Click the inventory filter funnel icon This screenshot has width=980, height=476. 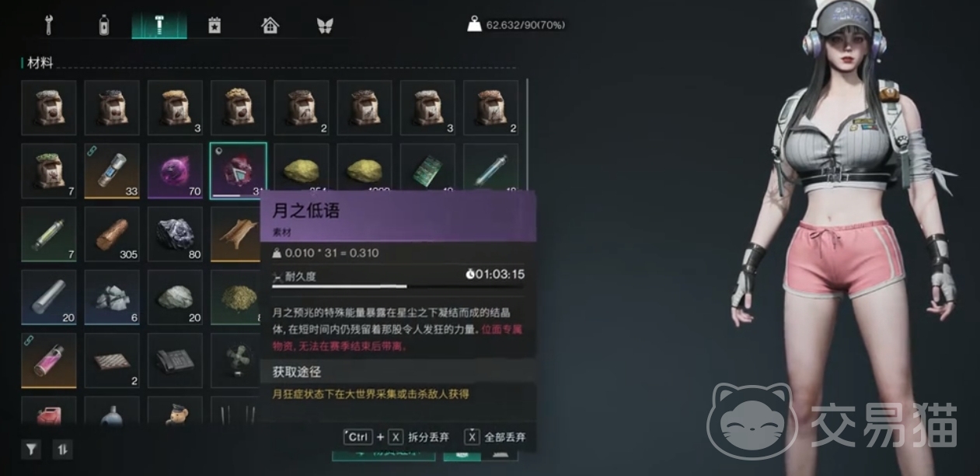[x=31, y=449]
